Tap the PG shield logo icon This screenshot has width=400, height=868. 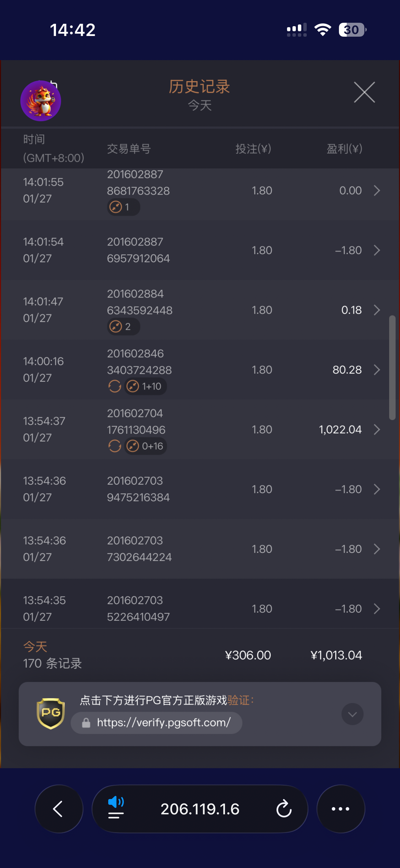click(51, 713)
